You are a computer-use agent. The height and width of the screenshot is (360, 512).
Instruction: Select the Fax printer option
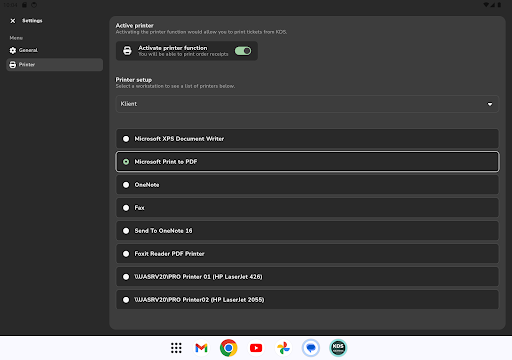tap(307, 208)
